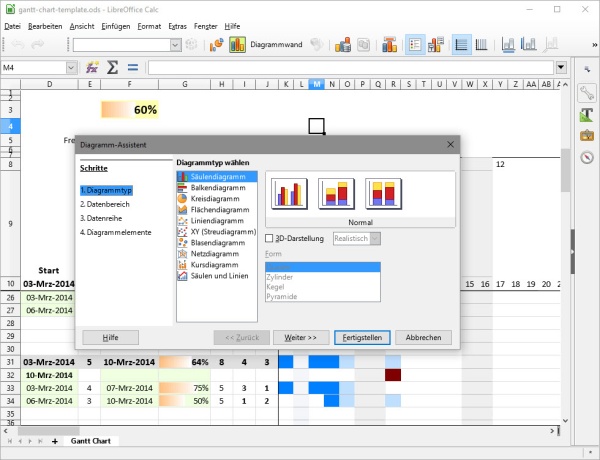600x460 pixels.
Task: Click the Fertigstellen button
Action: point(362,338)
